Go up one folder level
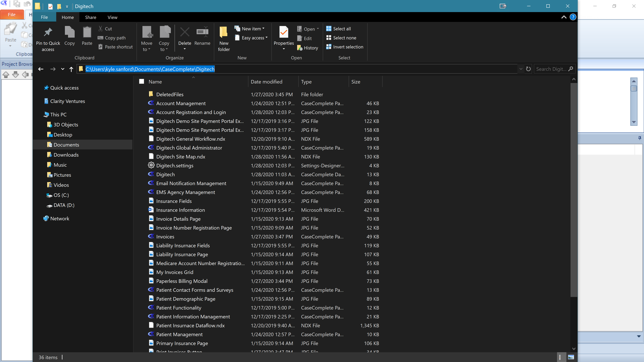The width and height of the screenshot is (644, 362). point(71,69)
